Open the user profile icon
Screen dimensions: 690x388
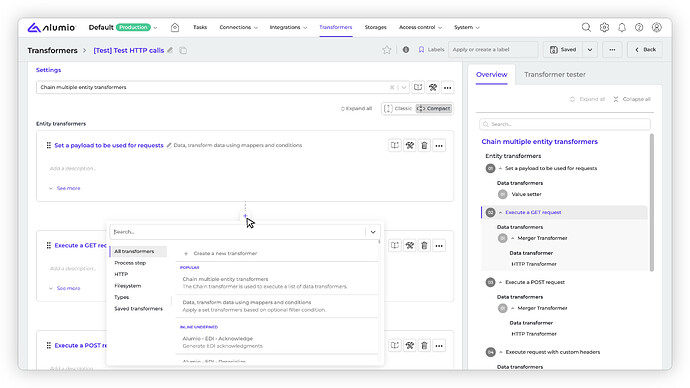[657, 27]
